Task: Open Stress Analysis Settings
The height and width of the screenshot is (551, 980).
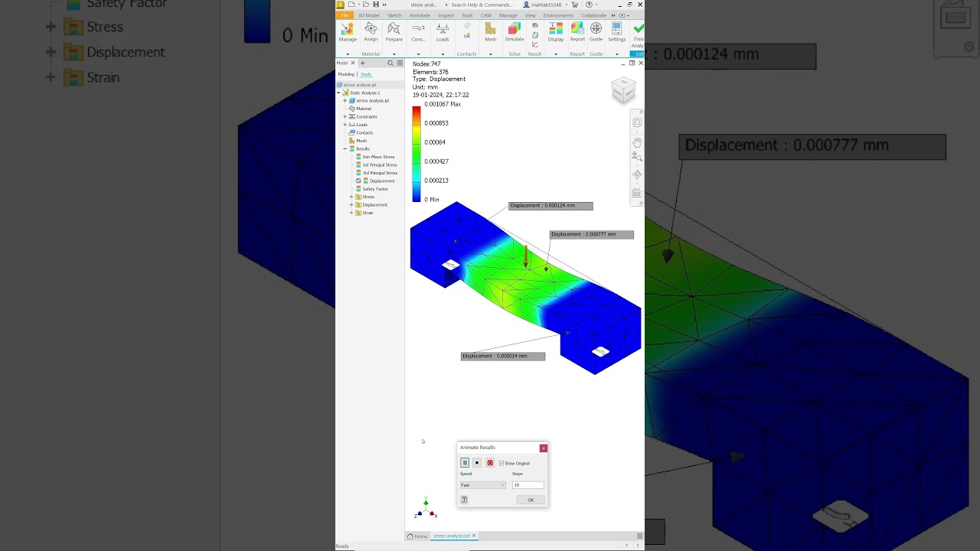Action: (617, 31)
